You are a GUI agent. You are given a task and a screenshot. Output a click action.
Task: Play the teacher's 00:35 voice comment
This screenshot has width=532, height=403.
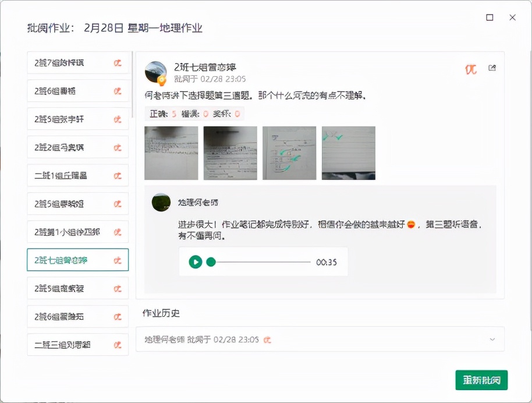(195, 262)
